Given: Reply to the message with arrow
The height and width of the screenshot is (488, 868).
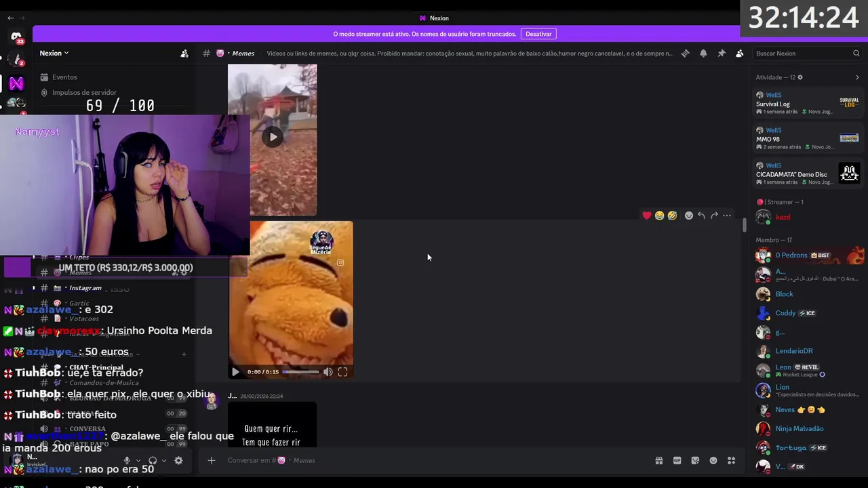Looking at the screenshot, I should [701, 216].
